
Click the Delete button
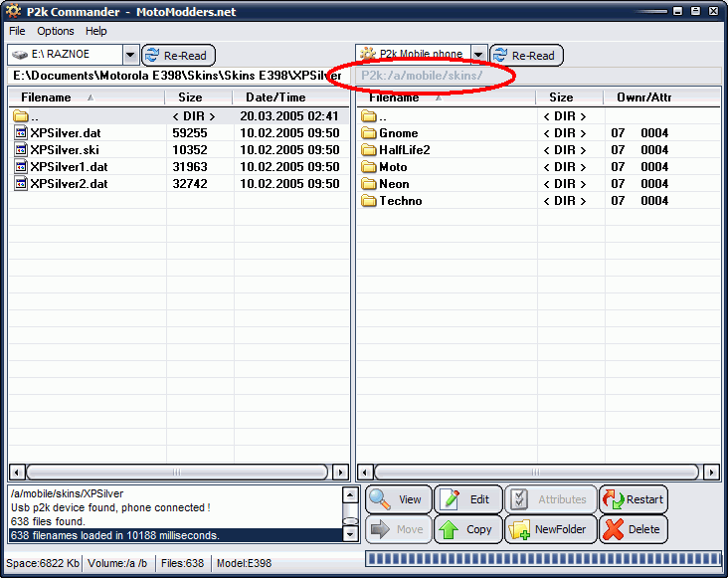click(634, 529)
